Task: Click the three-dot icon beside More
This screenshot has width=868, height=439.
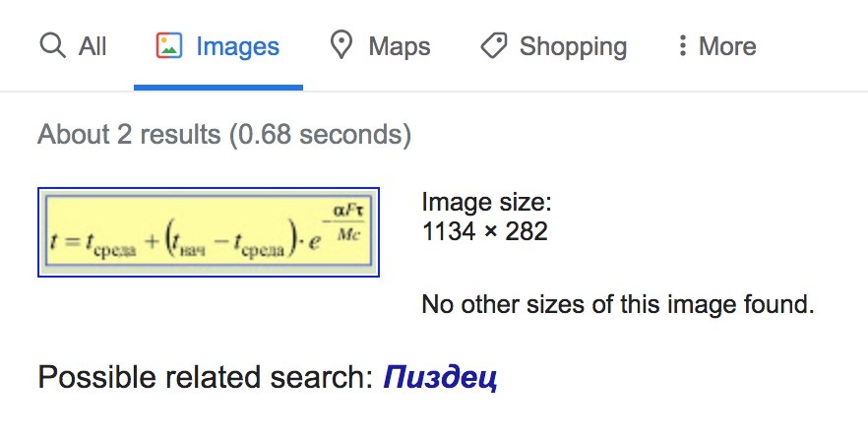Action: (x=681, y=46)
